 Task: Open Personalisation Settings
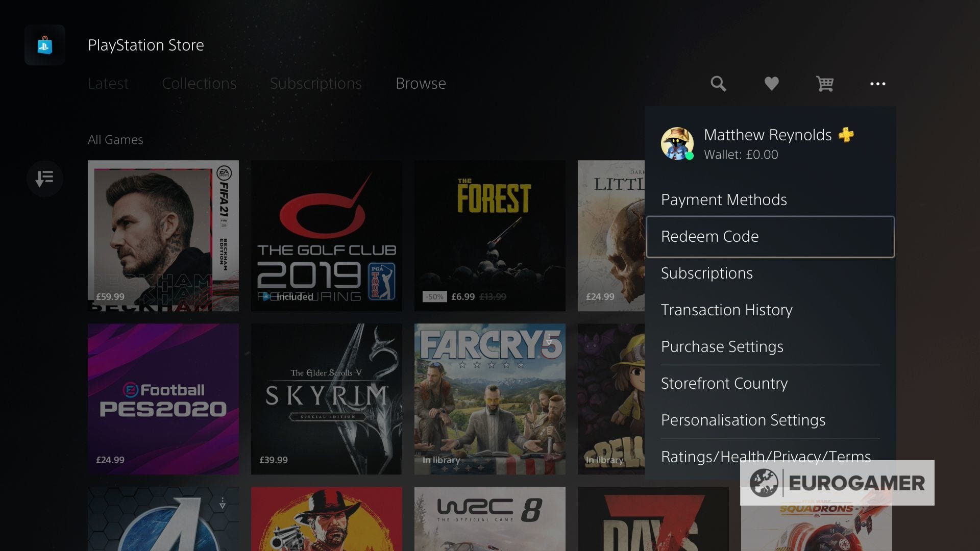[x=743, y=420]
